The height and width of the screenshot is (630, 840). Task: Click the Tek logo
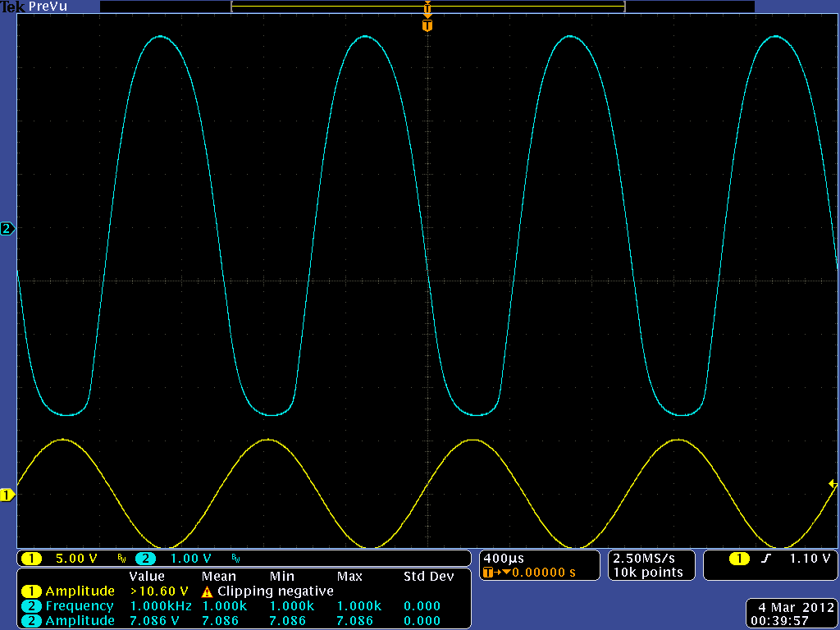pyautogui.click(x=12, y=7)
